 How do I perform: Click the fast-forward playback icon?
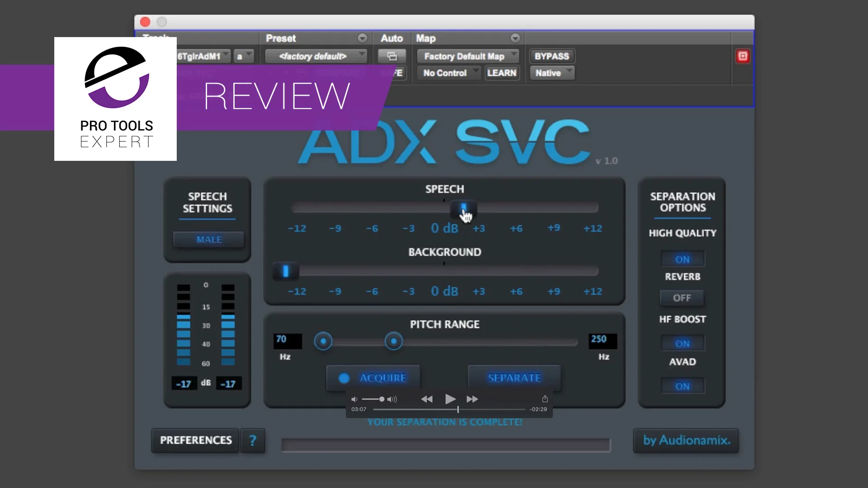coord(472,399)
